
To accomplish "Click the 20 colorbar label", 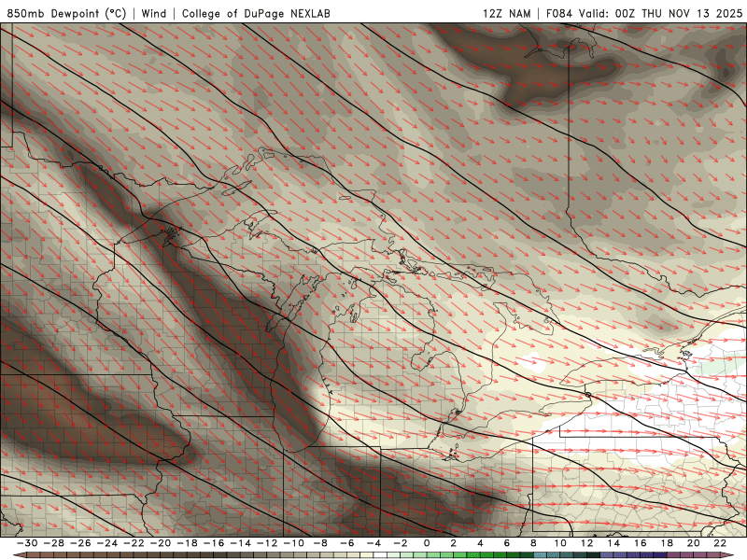I will [x=694, y=543].
